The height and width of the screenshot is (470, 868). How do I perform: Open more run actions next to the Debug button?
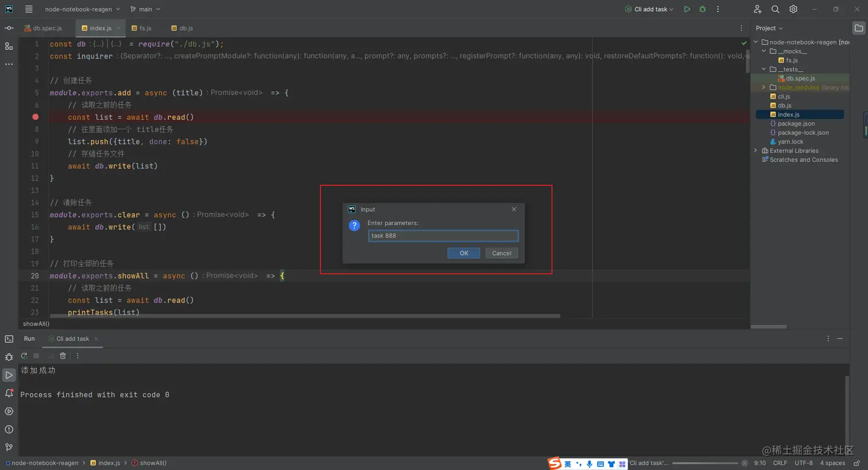(x=718, y=9)
